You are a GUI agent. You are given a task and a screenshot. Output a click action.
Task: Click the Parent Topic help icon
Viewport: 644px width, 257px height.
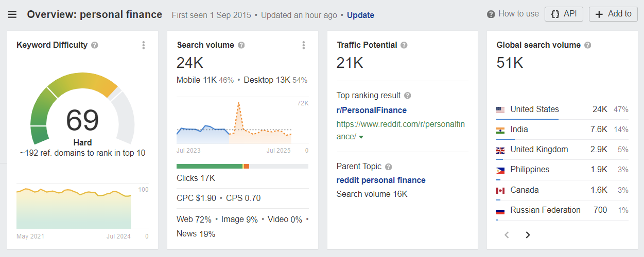tap(389, 167)
